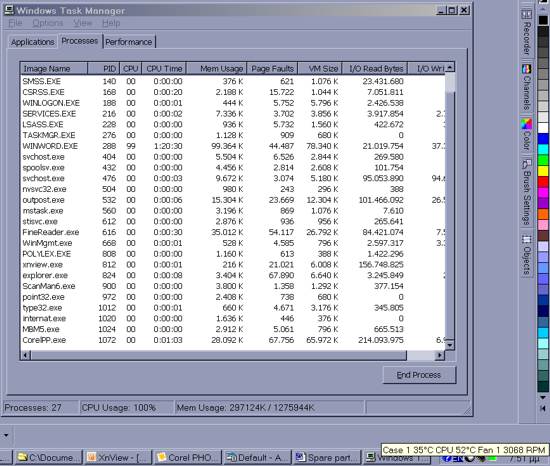
Task: Open the Options menu
Action: coord(48,23)
